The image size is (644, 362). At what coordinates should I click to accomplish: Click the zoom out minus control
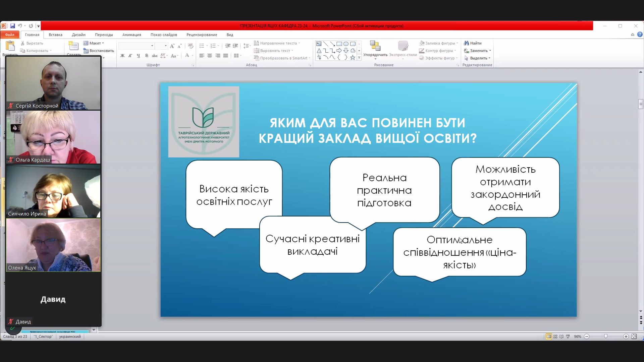[x=587, y=336]
